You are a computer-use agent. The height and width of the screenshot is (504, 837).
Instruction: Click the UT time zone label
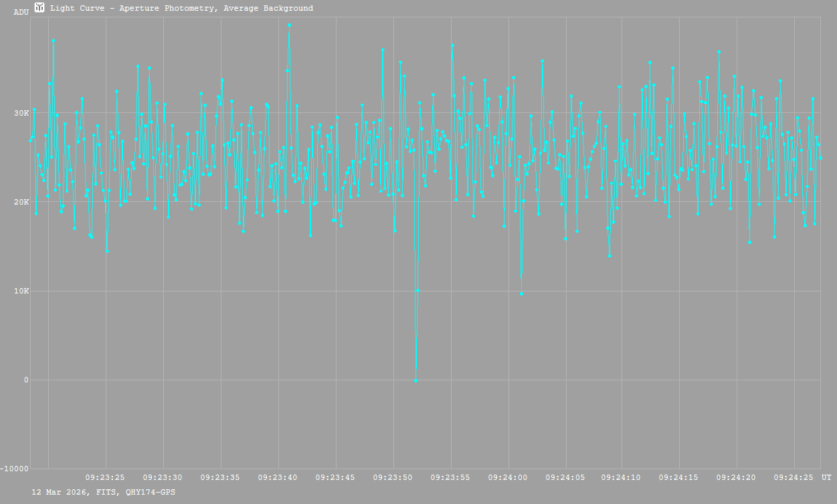point(826,478)
